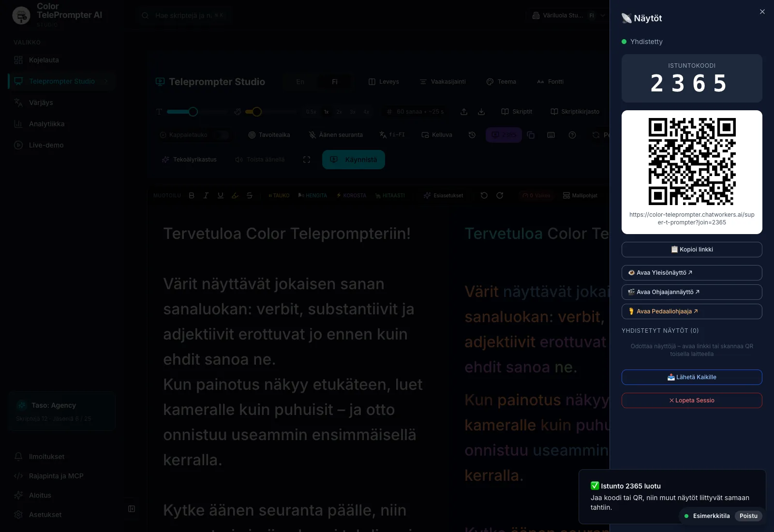This screenshot has width=774, height=532.
Task: Open the Leveys width dropdown
Action: tap(384, 82)
